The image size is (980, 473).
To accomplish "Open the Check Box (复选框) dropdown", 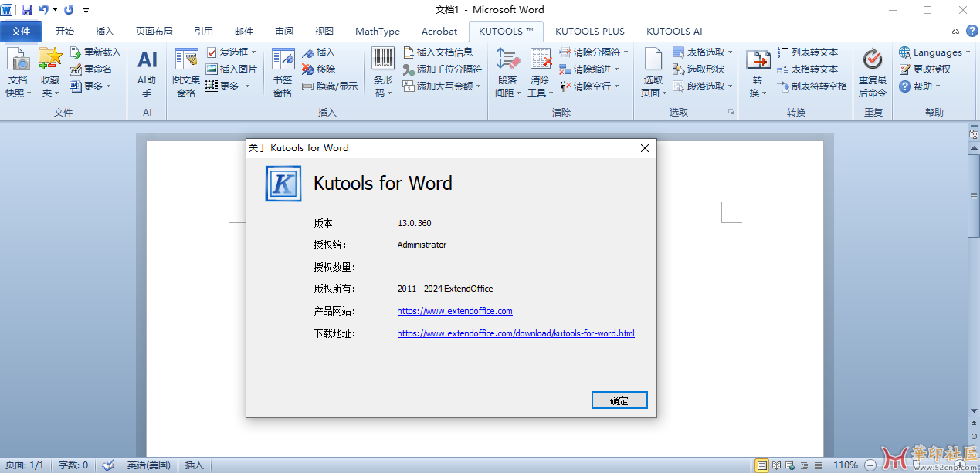I will [232, 52].
